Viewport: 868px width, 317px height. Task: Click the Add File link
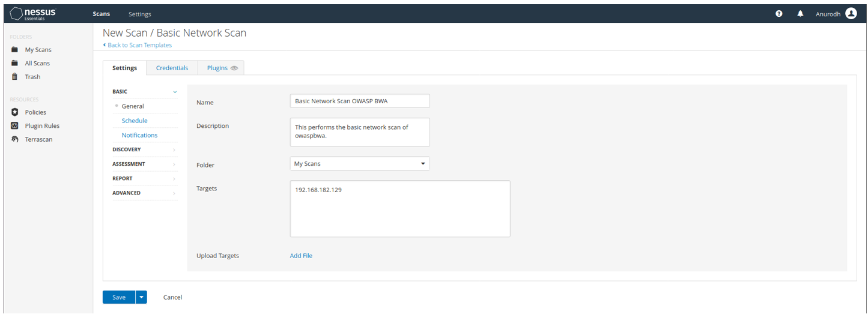pyautogui.click(x=301, y=256)
